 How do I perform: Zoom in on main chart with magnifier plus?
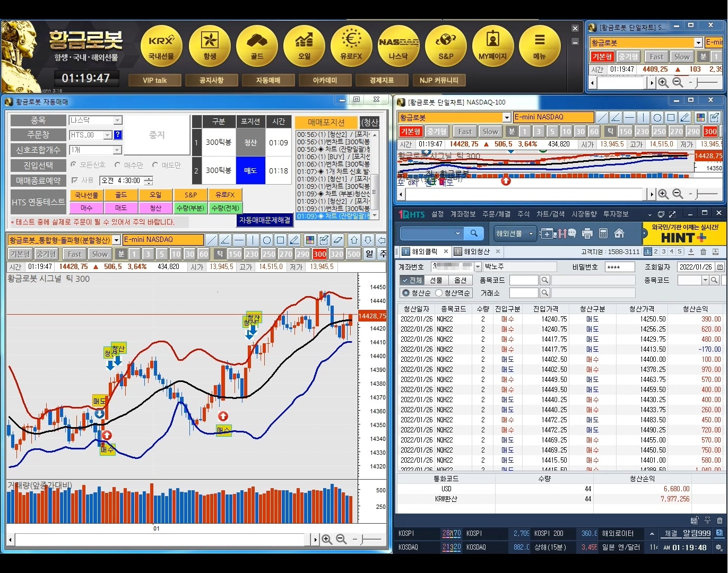tap(327, 540)
